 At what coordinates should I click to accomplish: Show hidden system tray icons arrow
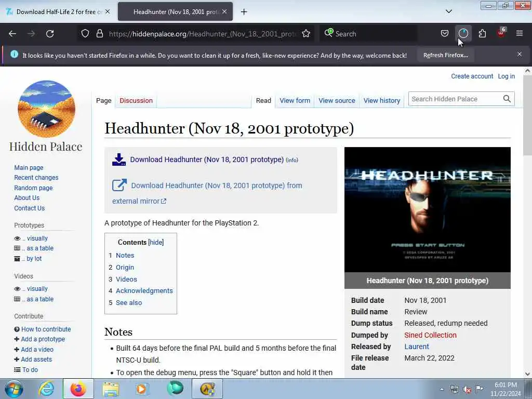pos(442,390)
